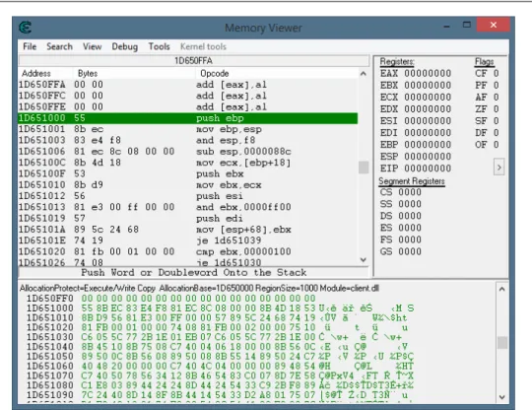Open the Search menu
The height and width of the screenshot is (410, 532).
click(x=60, y=46)
